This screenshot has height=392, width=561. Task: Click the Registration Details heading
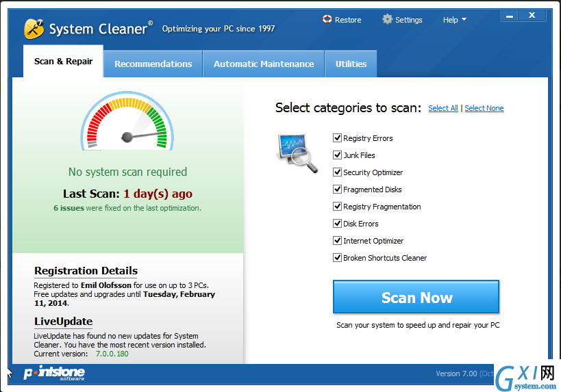pos(86,271)
